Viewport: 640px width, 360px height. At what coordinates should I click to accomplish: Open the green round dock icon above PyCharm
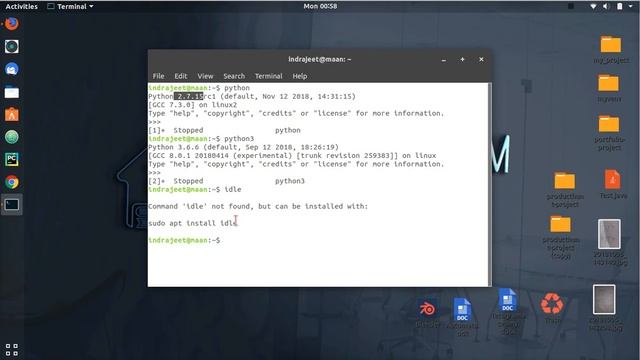(x=12, y=137)
